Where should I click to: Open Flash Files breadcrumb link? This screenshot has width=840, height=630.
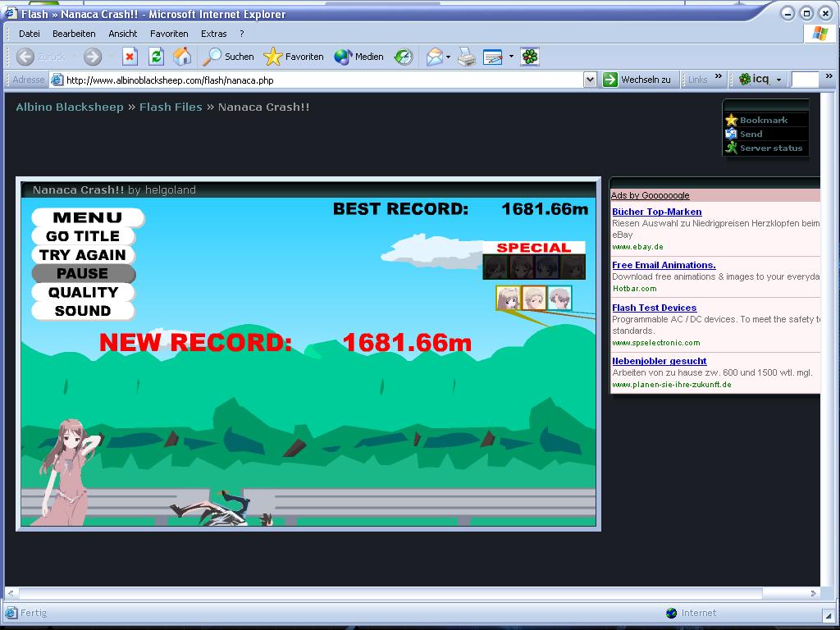tap(171, 107)
